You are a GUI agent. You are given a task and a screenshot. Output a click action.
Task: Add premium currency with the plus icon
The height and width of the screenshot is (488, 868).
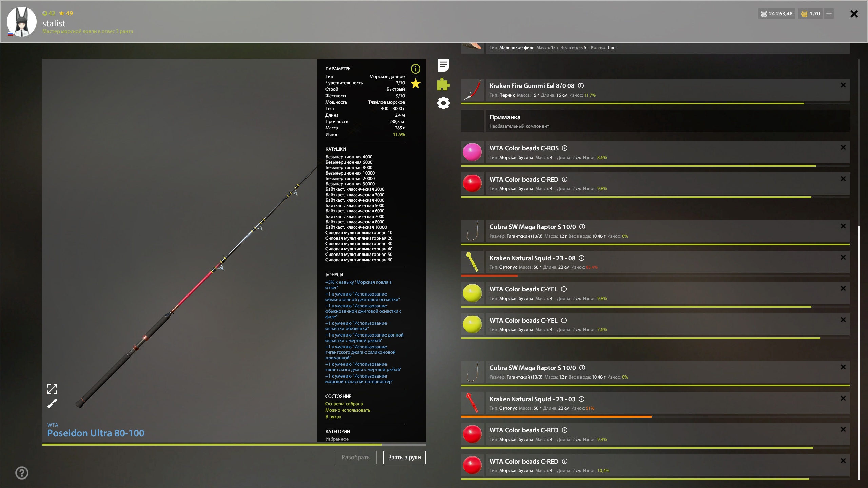click(829, 14)
